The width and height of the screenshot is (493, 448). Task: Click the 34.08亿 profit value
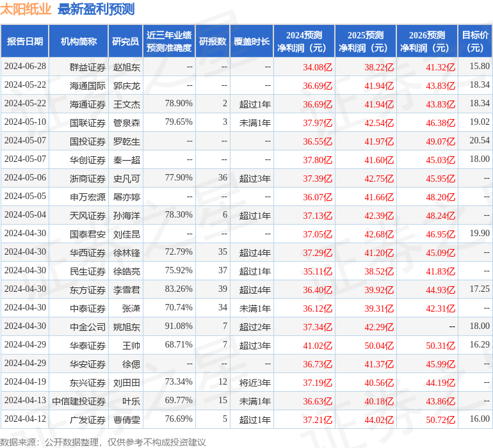click(x=318, y=67)
